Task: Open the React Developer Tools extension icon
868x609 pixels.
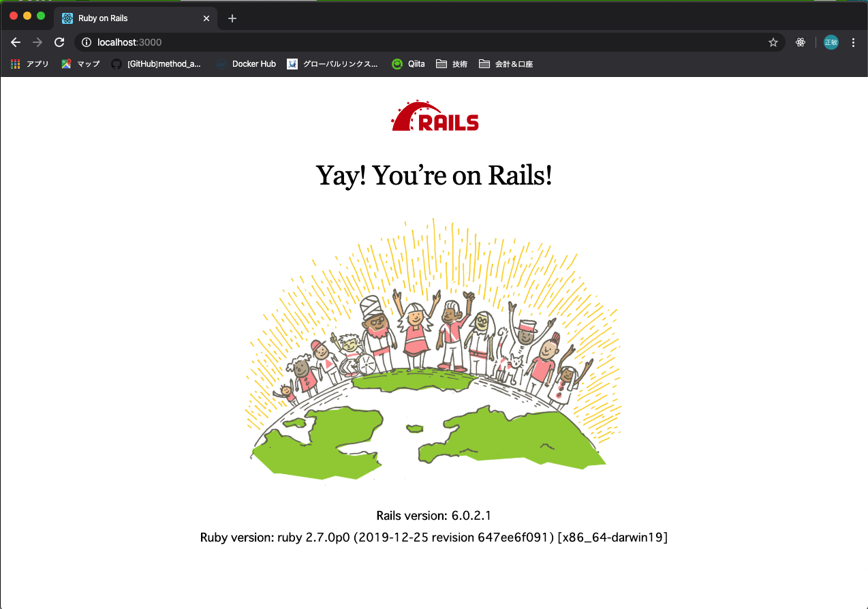Action: coord(801,42)
